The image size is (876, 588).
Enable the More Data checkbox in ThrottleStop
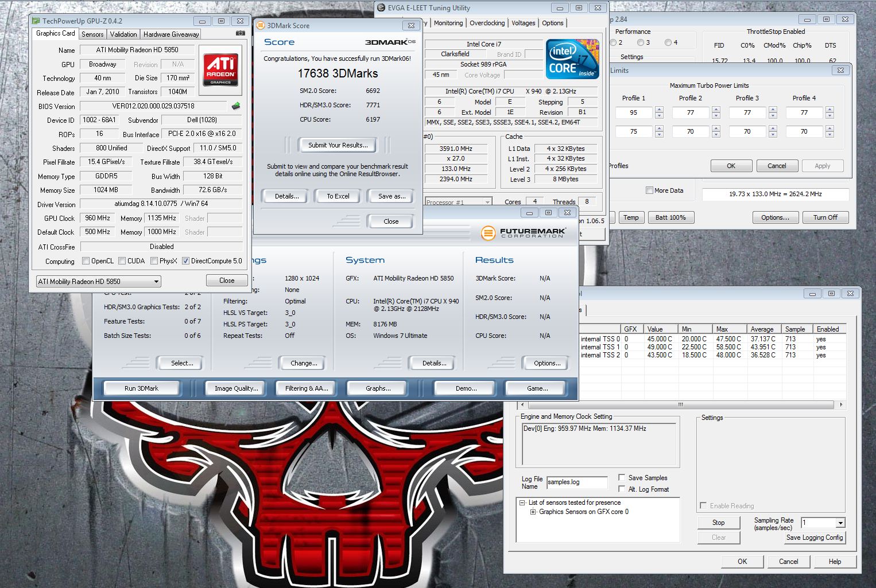(649, 190)
